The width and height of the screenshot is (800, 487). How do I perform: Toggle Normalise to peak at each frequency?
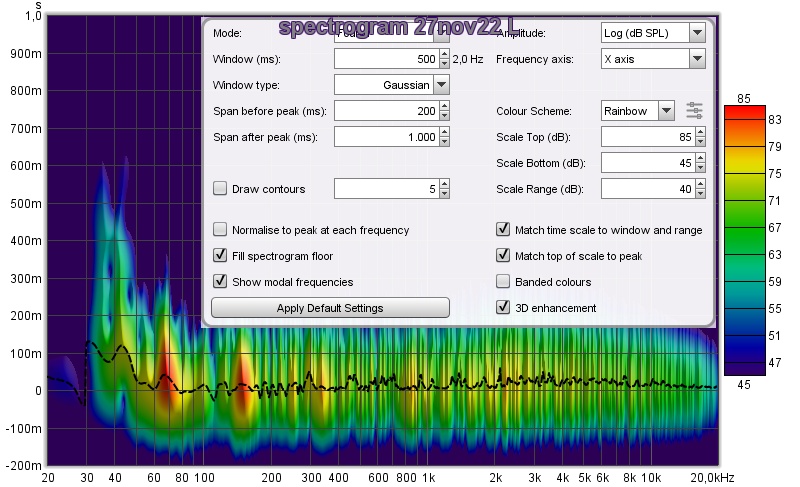point(221,230)
